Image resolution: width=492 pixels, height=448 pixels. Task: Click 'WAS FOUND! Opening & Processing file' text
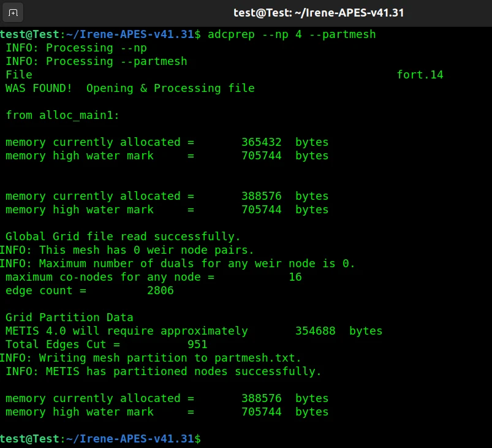[130, 88]
